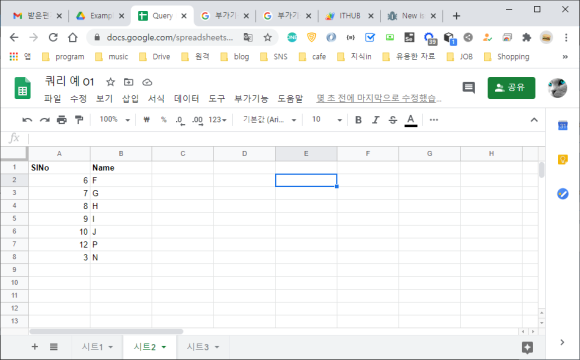Hide the menus with the up chevron
Screen dimensions: 580x360
[534, 120]
